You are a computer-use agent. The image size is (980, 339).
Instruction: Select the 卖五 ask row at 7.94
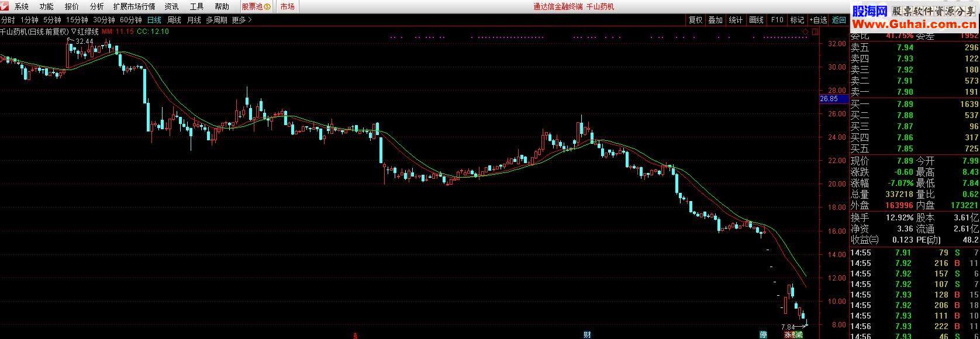[915, 48]
